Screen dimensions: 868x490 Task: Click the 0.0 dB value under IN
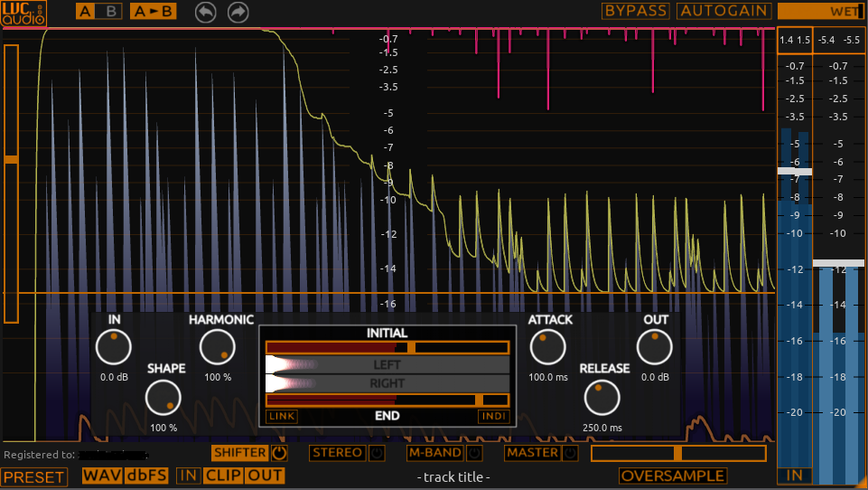click(x=114, y=377)
